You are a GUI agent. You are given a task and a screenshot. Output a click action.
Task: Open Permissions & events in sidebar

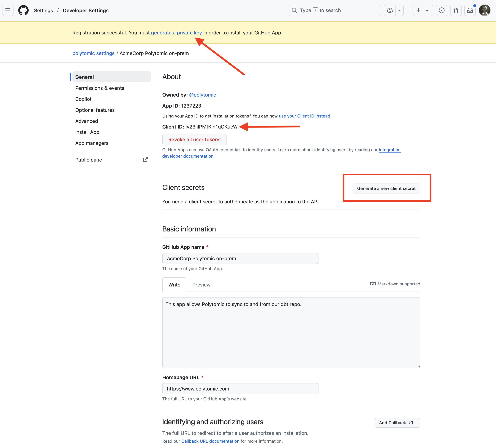(x=100, y=88)
